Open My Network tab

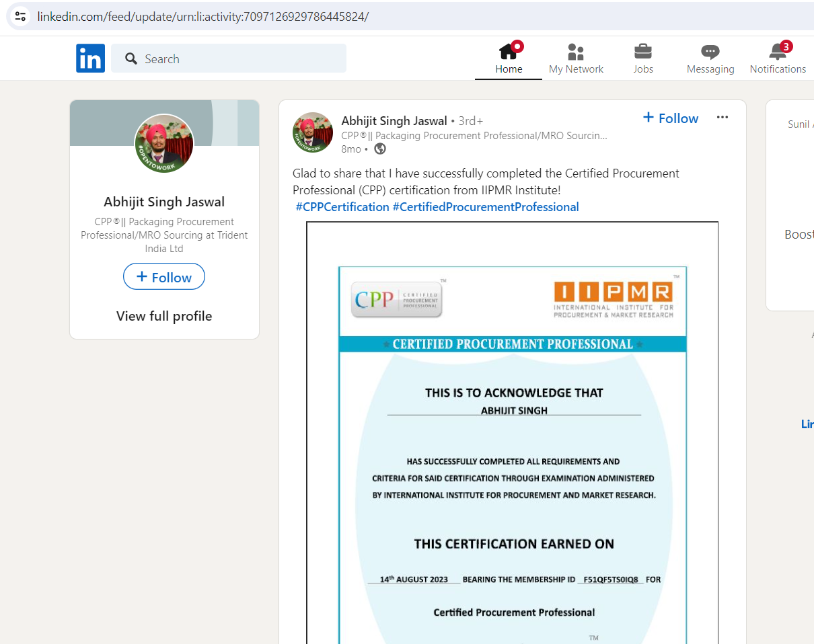pyautogui.click(x=576, y=58)
